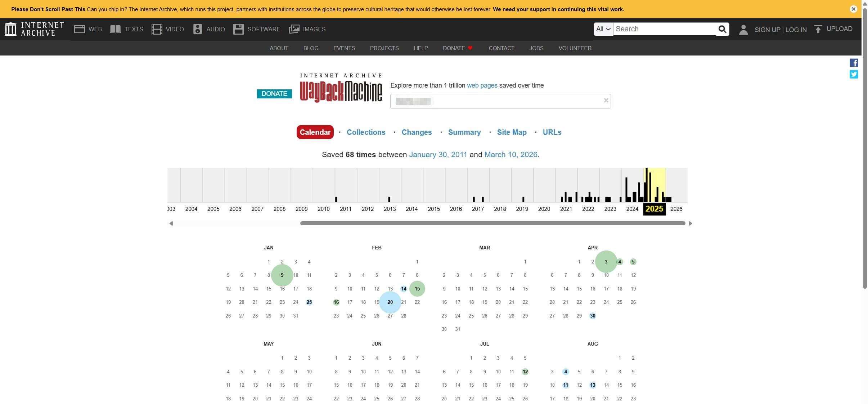Click the Upload arrow icon
Screen dimensions: 868x404
(818, 29)
